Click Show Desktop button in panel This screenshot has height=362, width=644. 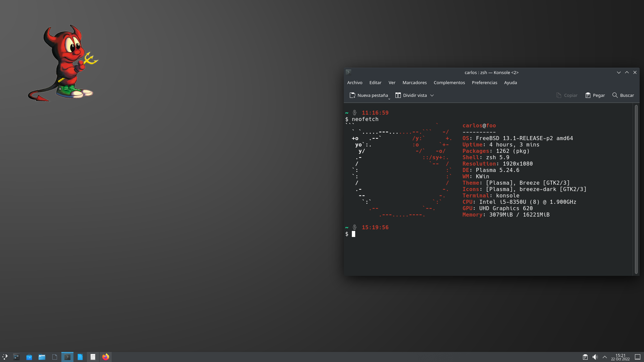(x=638, y=357)
